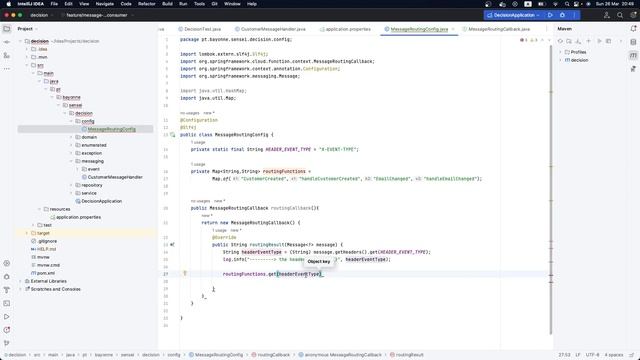This screenshot has height=360, width=640.
Task: Open the Problems tool window icon
Action: coord(7,330)
